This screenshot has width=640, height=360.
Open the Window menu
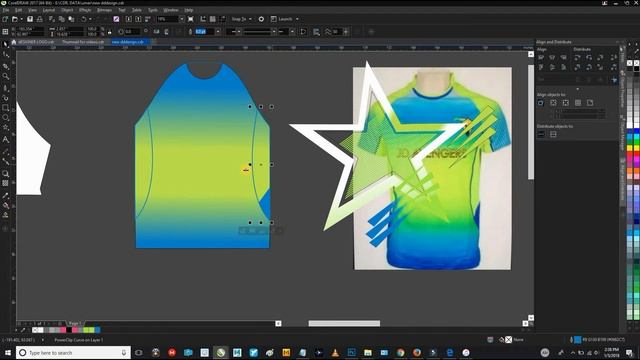point(171,10)
